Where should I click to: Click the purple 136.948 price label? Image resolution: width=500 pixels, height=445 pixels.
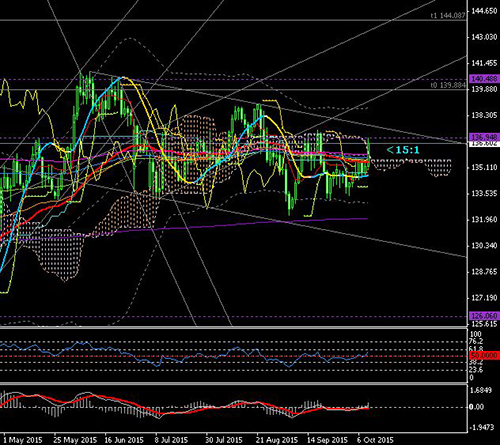point(485,137)
